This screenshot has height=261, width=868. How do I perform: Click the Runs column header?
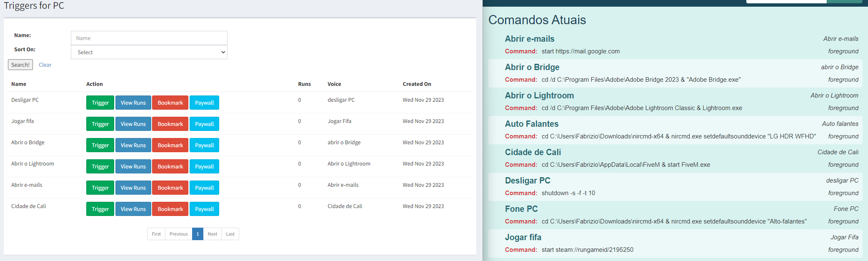tap(304, 84)
